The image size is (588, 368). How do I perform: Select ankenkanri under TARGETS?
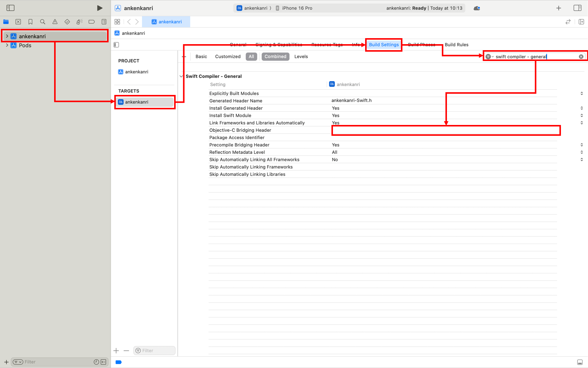[x=145, y=102]
